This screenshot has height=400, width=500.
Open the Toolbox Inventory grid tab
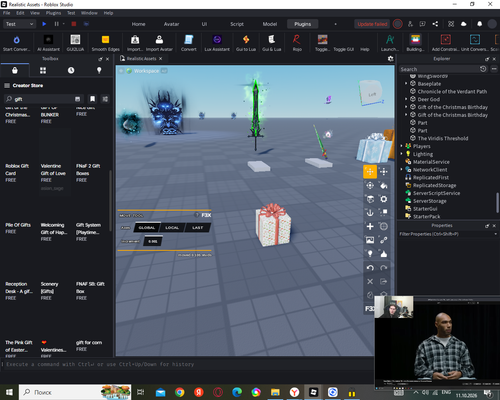pyautogui.click(x=43, y=70)
